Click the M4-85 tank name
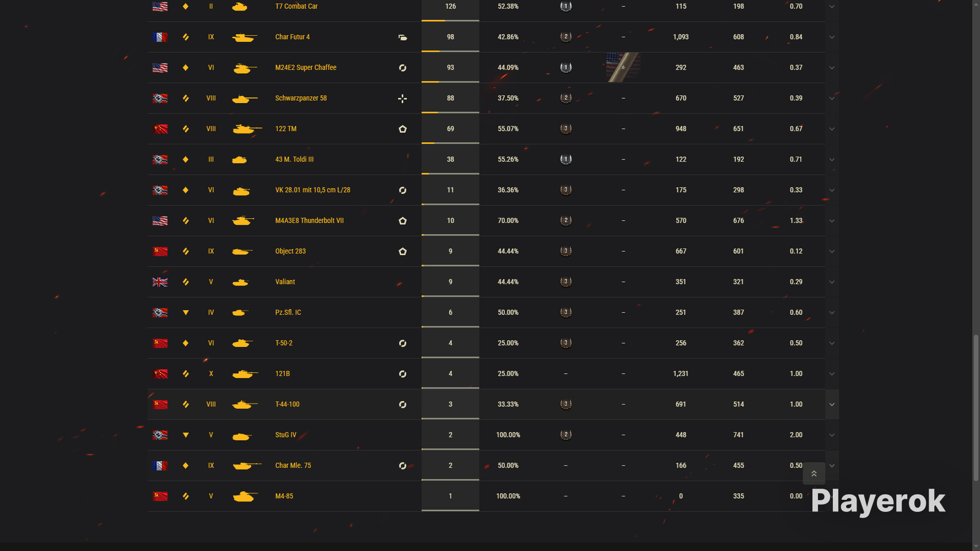Image resolution: width=980 pixels, height=551 pixels. coord(284,496)
